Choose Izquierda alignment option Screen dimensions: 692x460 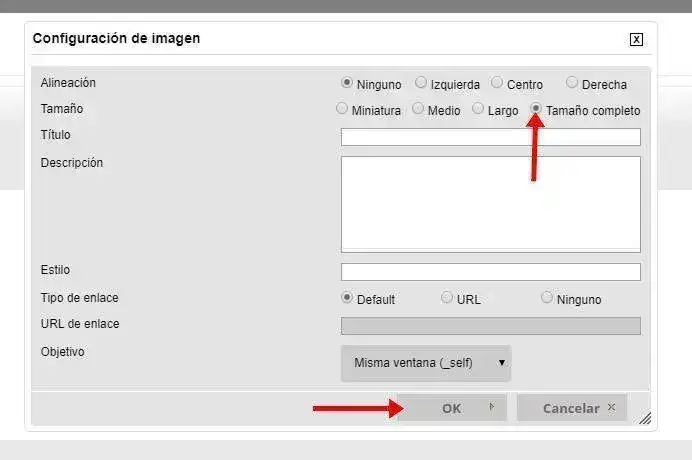[x=421, y=83]
